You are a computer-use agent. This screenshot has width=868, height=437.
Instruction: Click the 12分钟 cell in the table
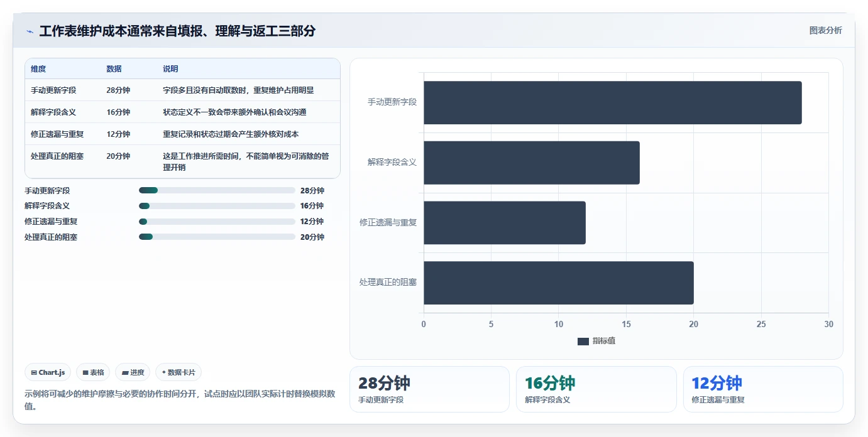[118, 134]
